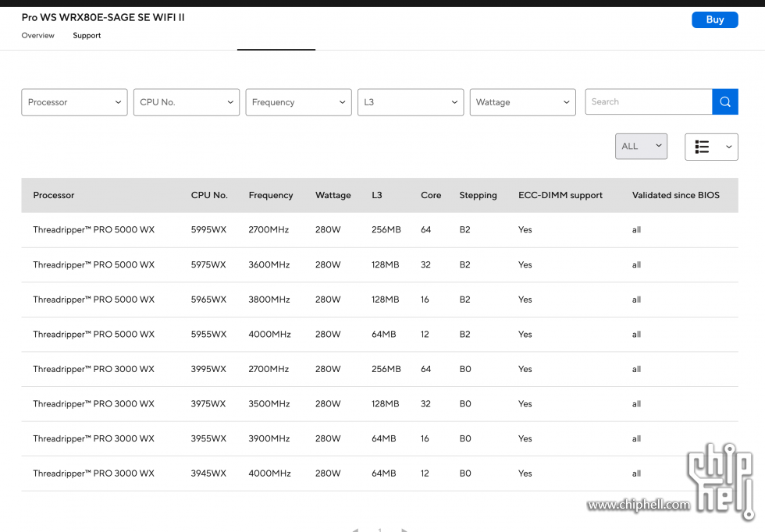Click B2 stepping in the 5965WX row
Screen dimensions: 765x532
click(x=464, y=300)
